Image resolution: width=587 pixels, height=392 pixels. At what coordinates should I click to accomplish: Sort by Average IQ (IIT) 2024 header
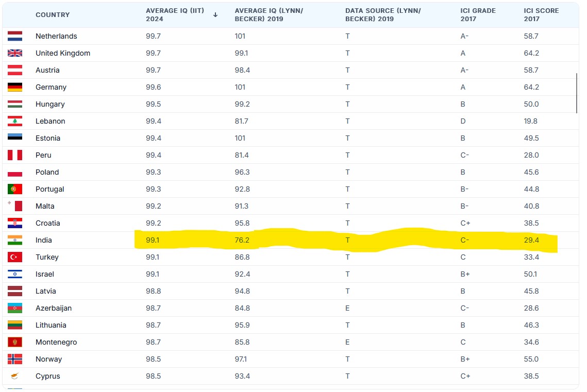(x=175, y=14)
